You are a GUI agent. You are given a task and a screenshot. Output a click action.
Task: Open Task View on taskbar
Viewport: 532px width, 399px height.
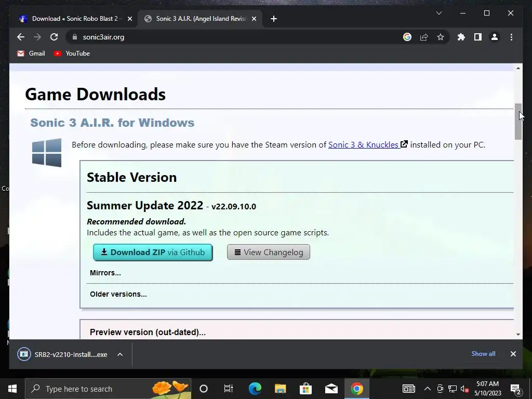click(x=229, y=389)
